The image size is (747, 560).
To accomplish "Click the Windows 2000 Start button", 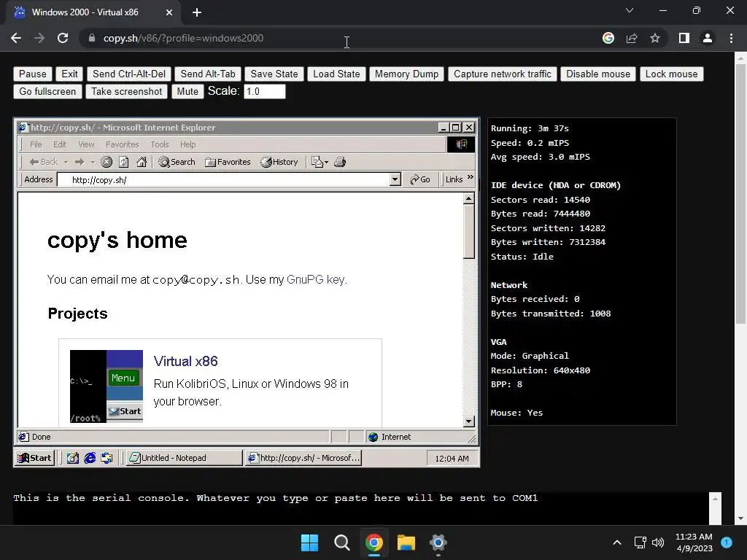I will pos(34,458).
